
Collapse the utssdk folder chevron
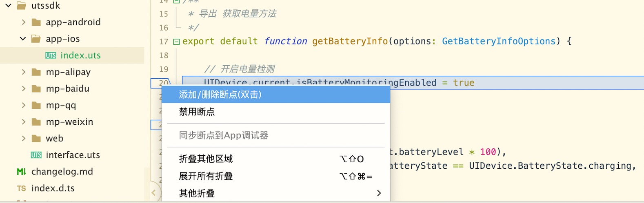pos(8,6)
